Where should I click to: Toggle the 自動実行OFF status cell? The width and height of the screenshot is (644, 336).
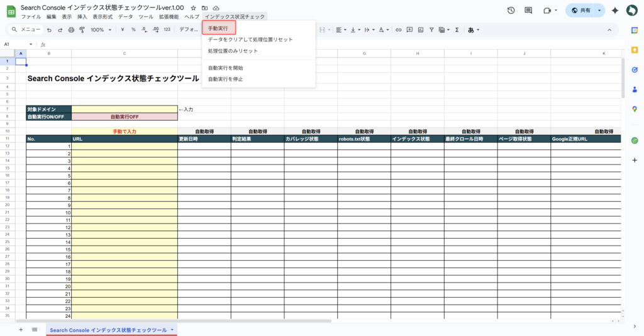[x=125, y=117]
